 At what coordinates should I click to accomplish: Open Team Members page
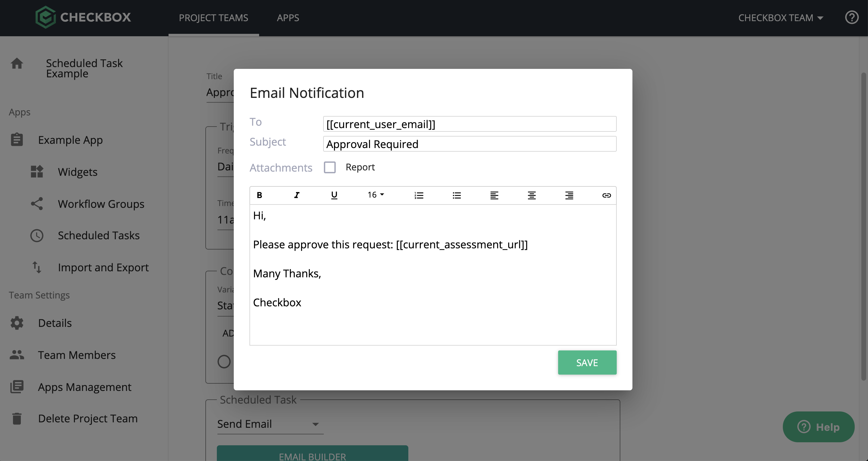(77, 355)
